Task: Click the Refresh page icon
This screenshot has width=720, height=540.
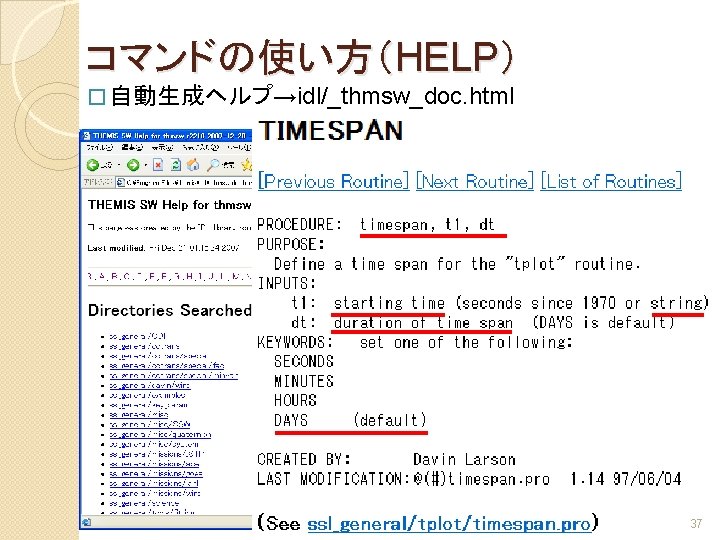Action: coord(175,165)
